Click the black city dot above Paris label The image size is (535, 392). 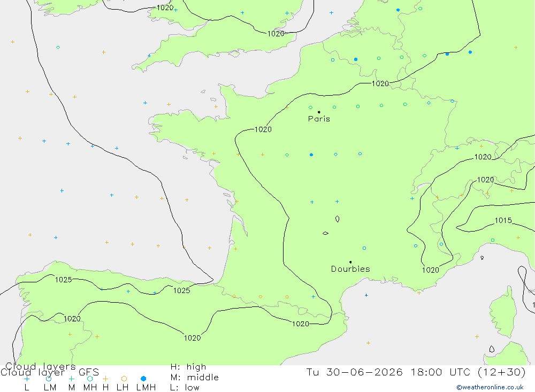(319, 112)
